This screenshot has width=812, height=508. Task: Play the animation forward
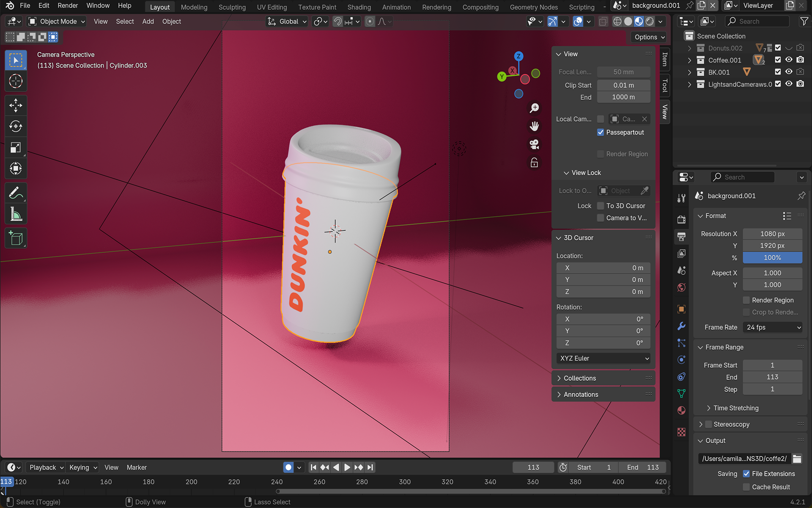coord(347,467)
